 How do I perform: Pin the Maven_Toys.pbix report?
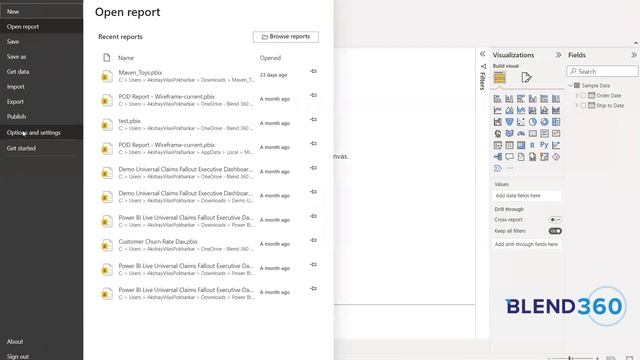click(x=313, y=71)
